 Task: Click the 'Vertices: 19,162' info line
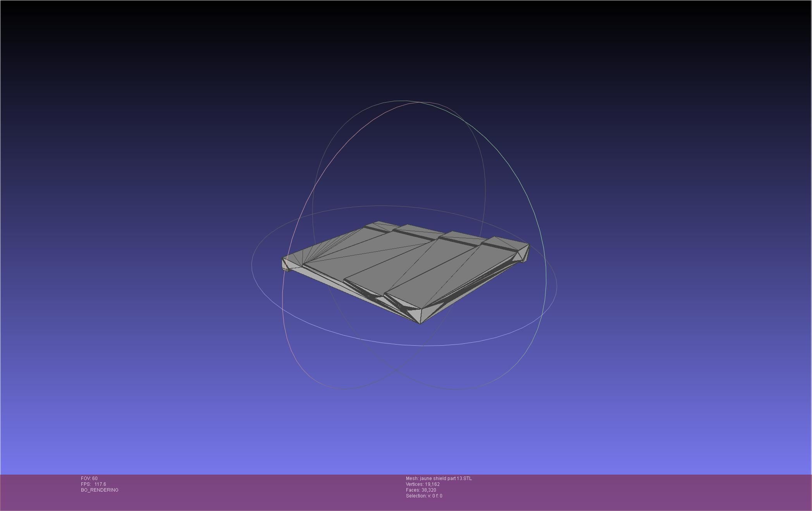423,484
